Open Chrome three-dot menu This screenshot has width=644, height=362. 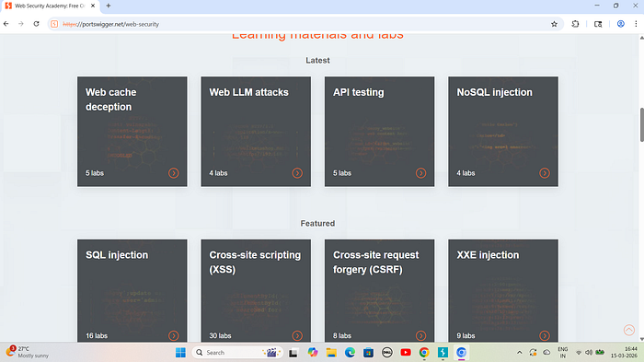636,24
